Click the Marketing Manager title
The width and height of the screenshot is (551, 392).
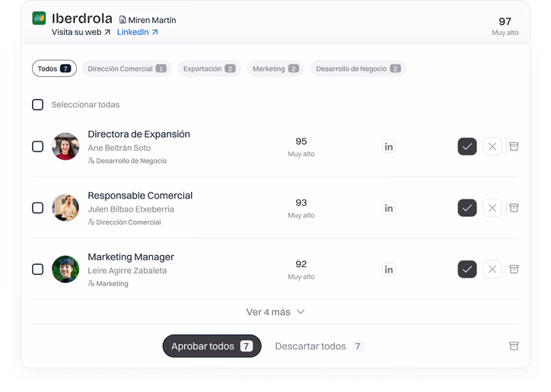131,257
